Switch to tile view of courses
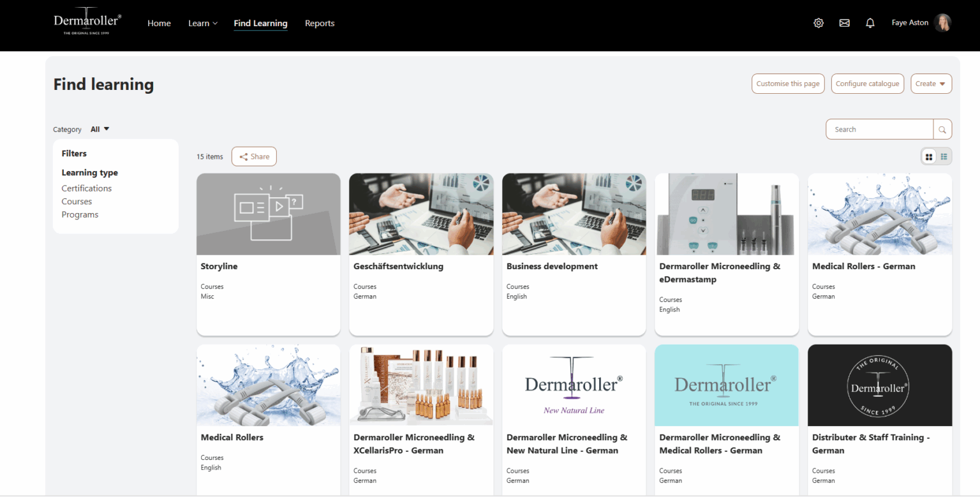Image resolution: width=980 pixels, height=497 pixels. click(928, 156)
